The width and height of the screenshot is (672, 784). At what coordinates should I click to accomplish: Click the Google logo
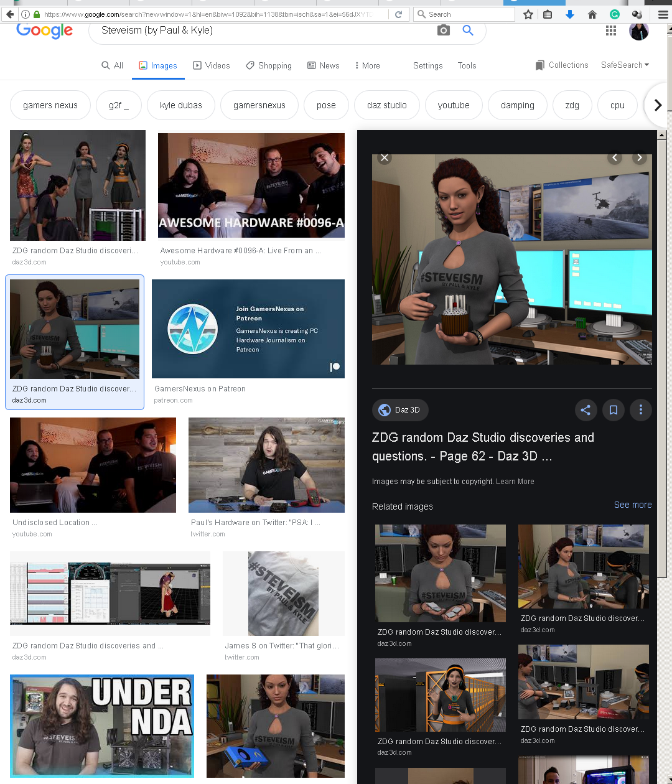point(44,30)
